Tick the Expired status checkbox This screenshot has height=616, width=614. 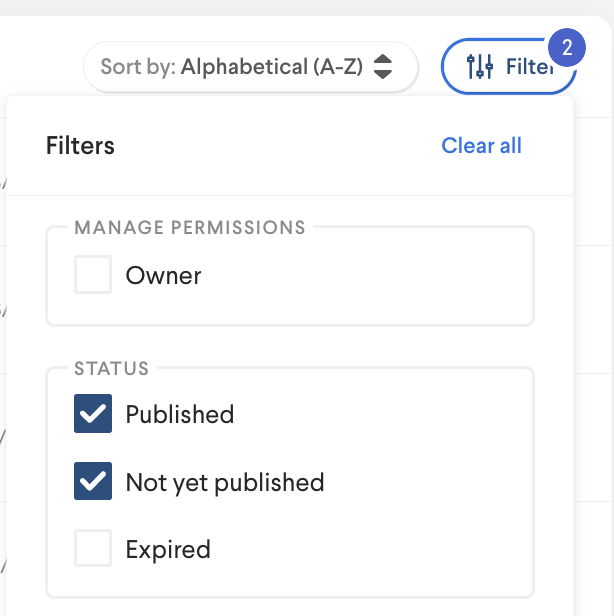(93, 549)
